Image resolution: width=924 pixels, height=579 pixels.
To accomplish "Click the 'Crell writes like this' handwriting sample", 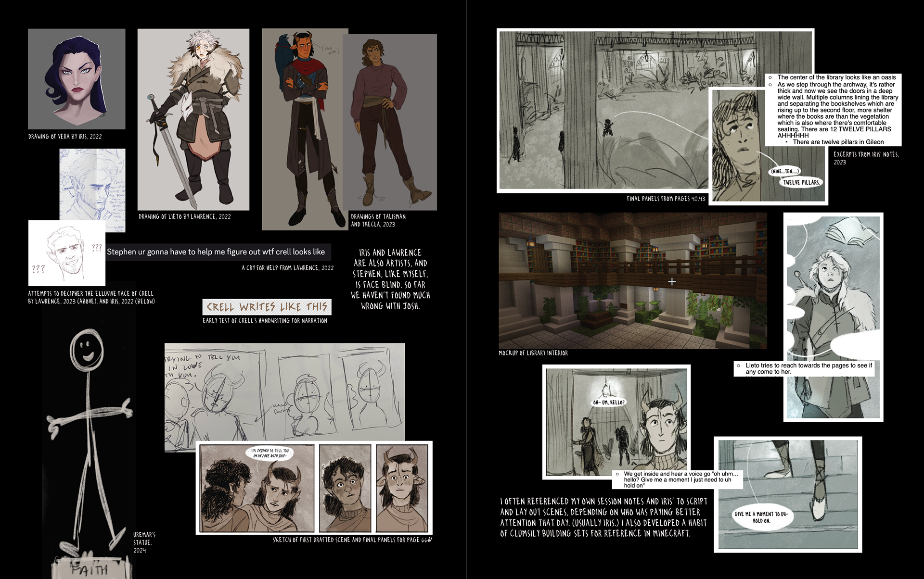I will coord(267,307).
